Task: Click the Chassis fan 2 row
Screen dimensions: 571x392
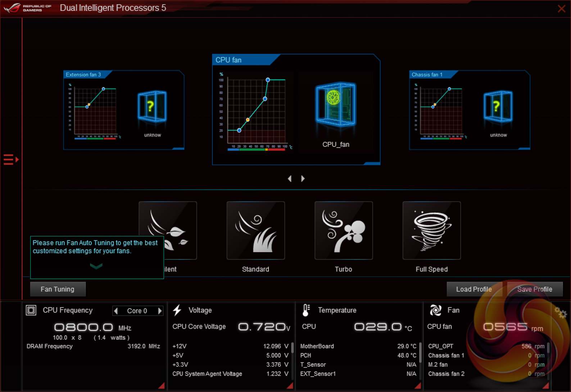Action: [486, 374]
